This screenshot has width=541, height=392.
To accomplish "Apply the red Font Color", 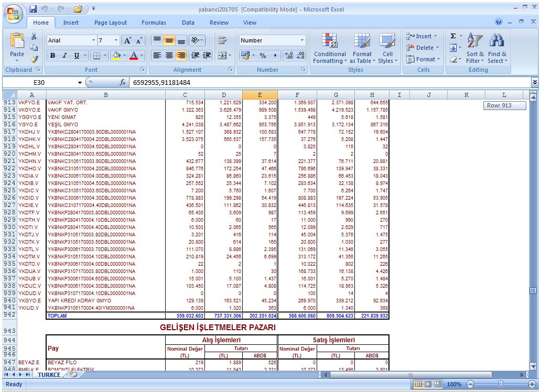I will click(x=134, y=56).
